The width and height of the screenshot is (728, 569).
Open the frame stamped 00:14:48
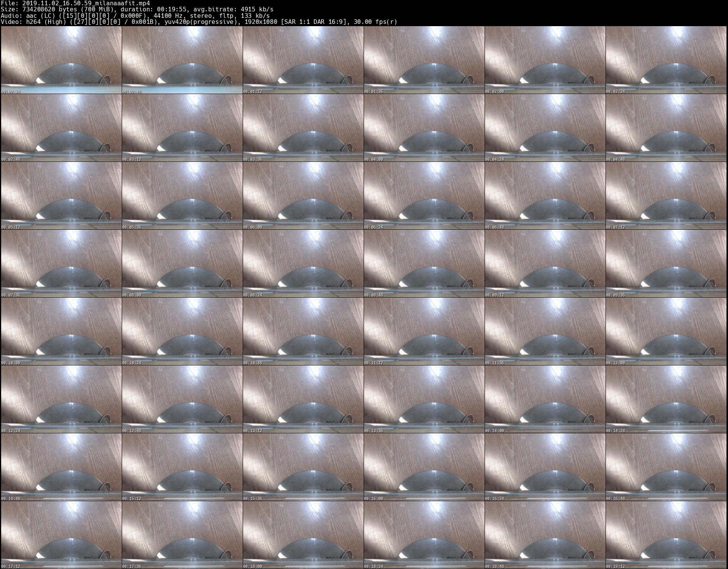[x=61, y=467]
